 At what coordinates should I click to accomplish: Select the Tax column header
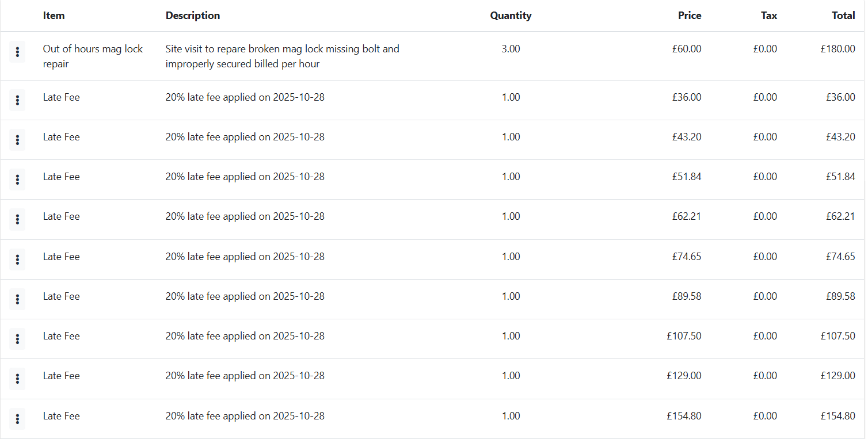769,16
